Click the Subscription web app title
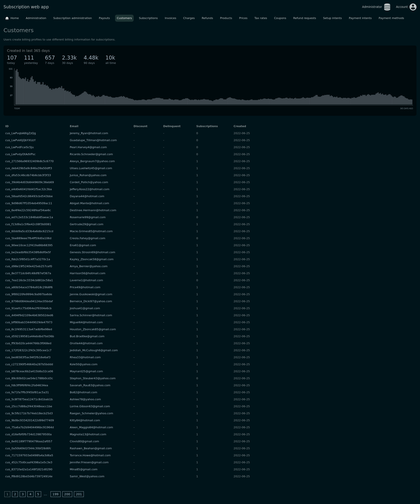The width and height of the screenshot is (420, 504). [x=26, y=7]
